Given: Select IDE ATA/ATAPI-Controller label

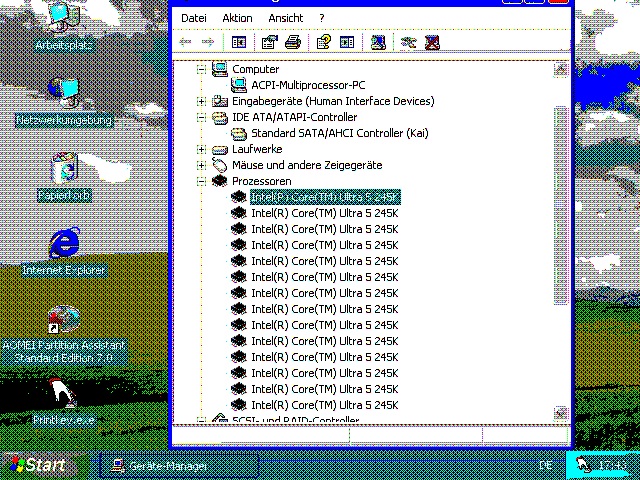Looking at the screenshot, I should pyautogui.click(x=294, y=117).
